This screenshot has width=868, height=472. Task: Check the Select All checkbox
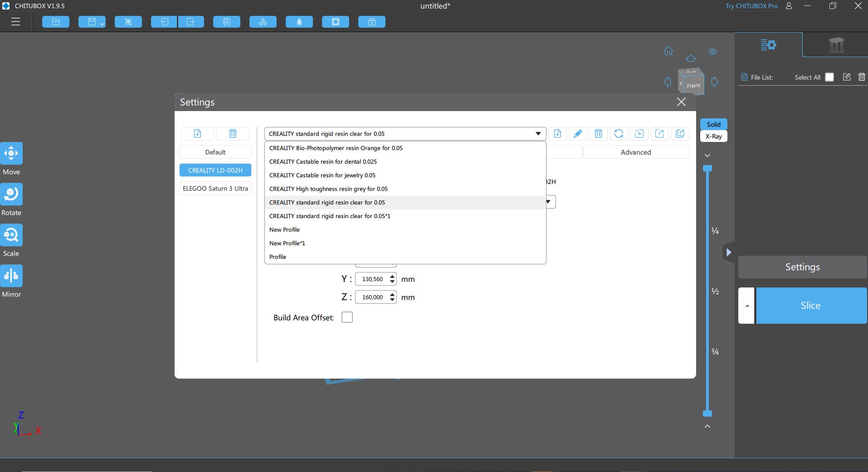[x=829, y=77]
